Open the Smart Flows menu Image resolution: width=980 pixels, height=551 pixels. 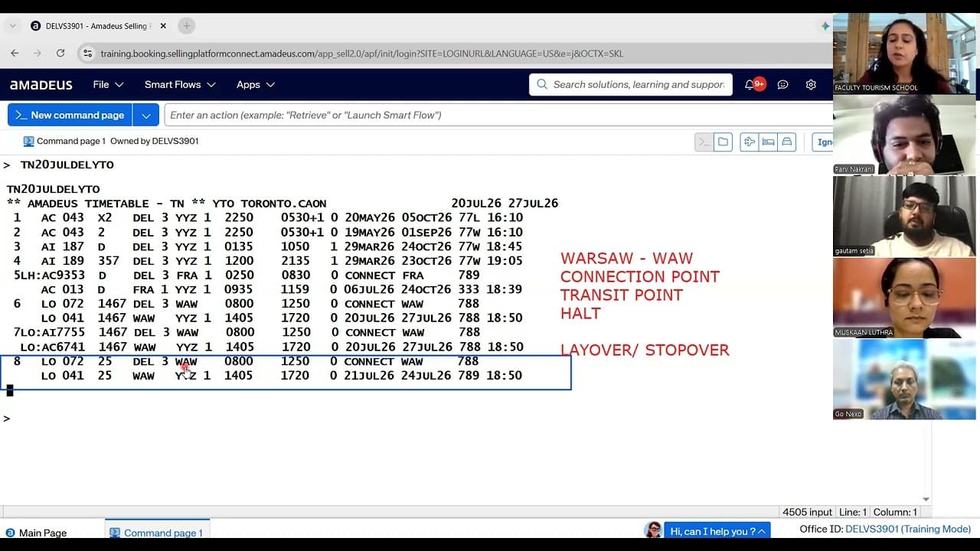180,85
